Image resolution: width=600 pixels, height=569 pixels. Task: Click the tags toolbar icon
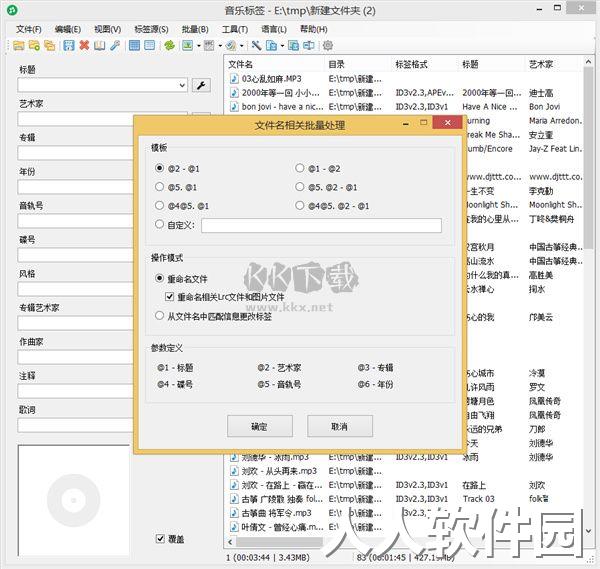231,46
